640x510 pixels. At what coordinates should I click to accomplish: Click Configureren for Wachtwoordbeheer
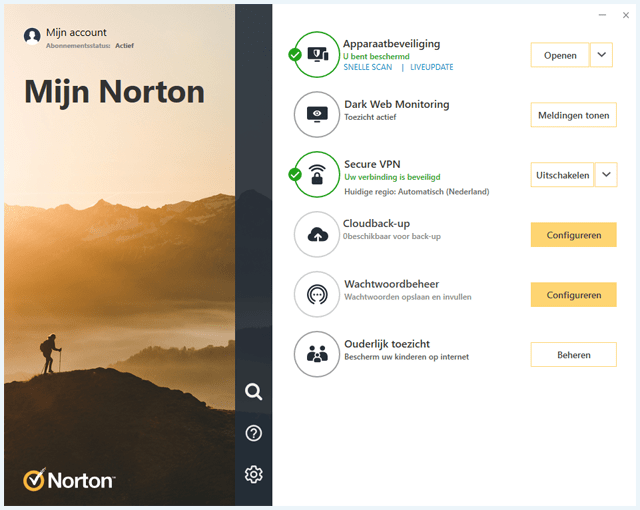click(573, 295)
